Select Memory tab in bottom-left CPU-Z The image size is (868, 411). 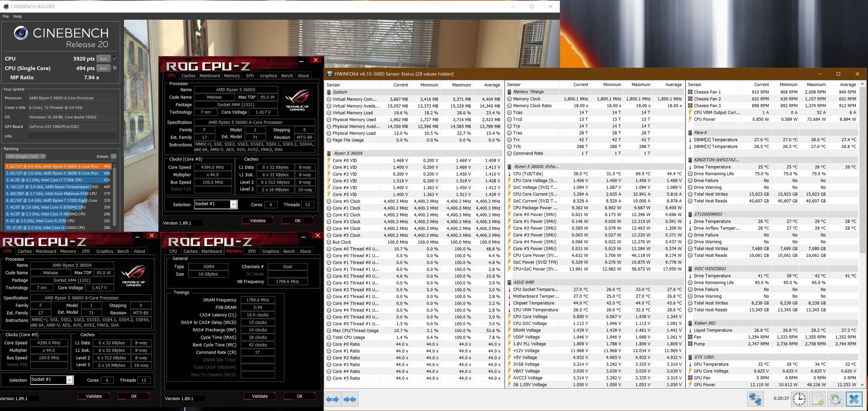(x=68, y=251)
